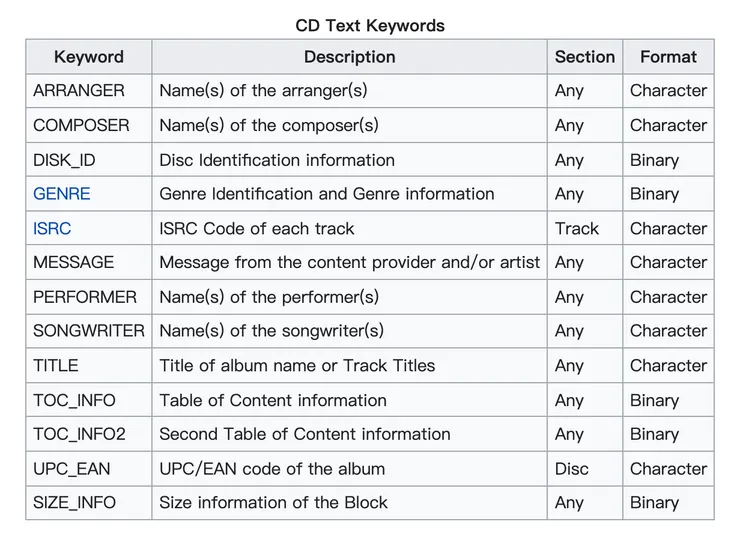Select the 'Disc' section cell

pyautogui.click(x=571, y=468)
